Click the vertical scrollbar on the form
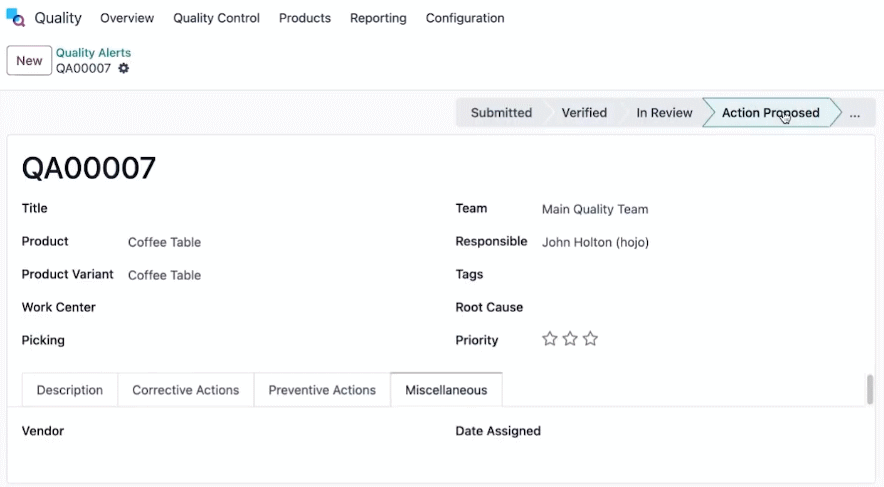This screenshot has height=487, width=884. [x=870, y=389]
